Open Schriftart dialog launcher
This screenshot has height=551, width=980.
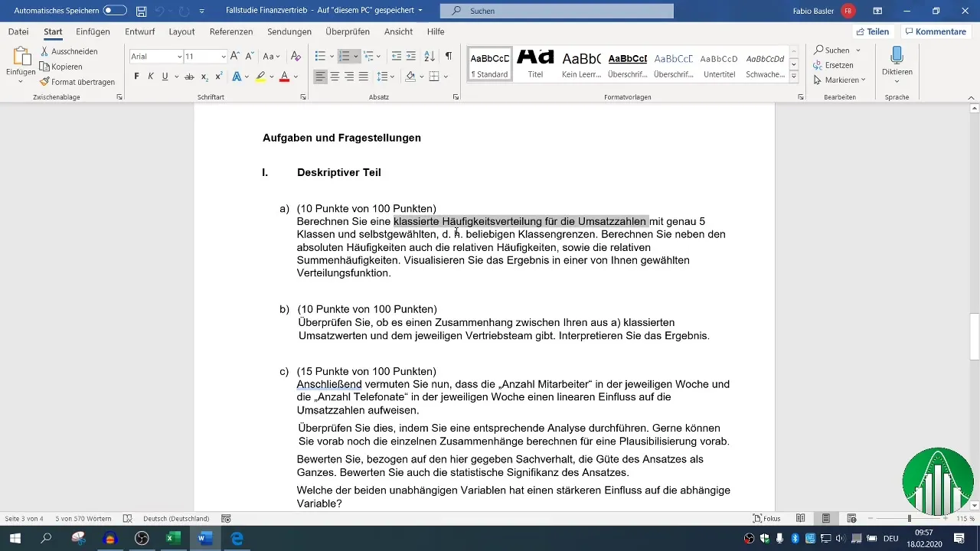point(304,97)
